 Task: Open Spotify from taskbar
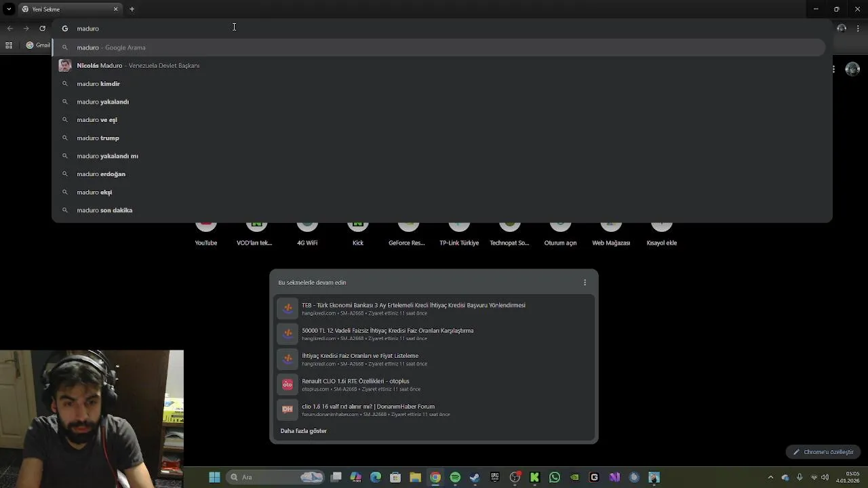(x=455, y=477)
